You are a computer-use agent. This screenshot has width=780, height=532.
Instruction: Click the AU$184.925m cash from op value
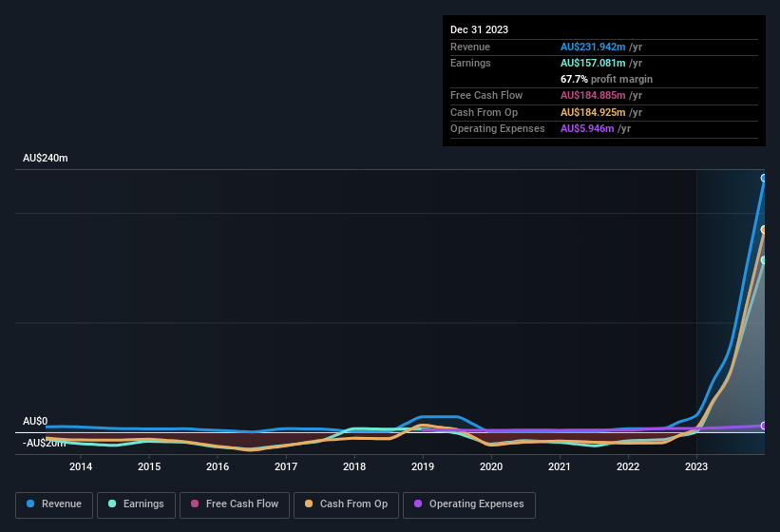click(593, 112)
